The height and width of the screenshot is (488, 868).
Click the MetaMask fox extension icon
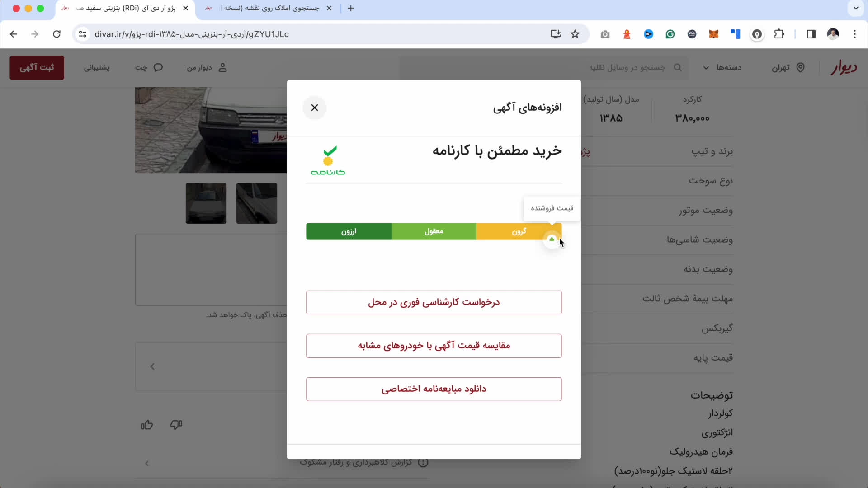point(713,34)
